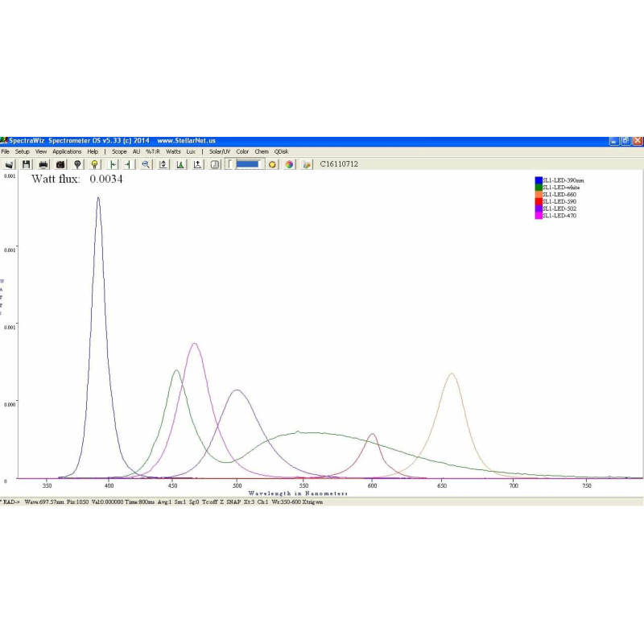Click the green spectrum peaks icon
The height and width of the screenshot is (644, 644).
(180, 164)
